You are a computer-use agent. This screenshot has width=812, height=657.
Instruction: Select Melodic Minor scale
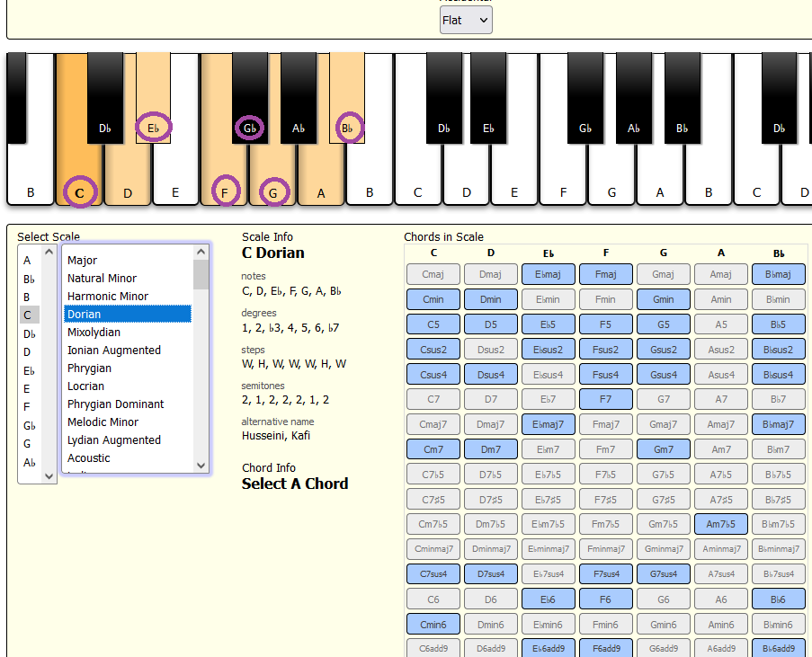[x=128, y=422]
